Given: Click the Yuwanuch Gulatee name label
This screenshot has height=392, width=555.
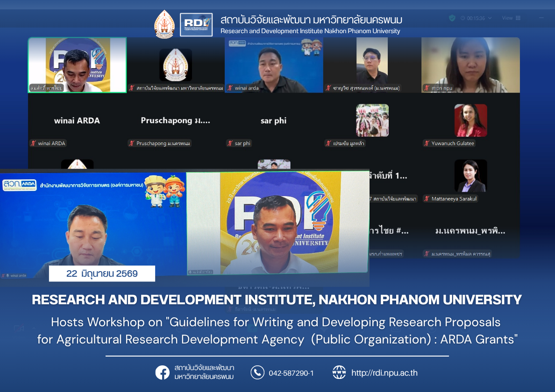Looking at the screenshot, I should [453, 143].
